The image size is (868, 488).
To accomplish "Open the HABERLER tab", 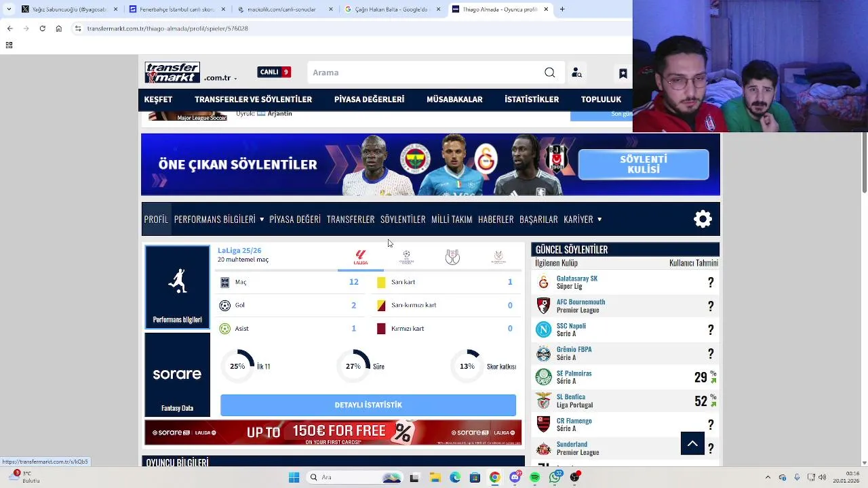I will [496, 219].
